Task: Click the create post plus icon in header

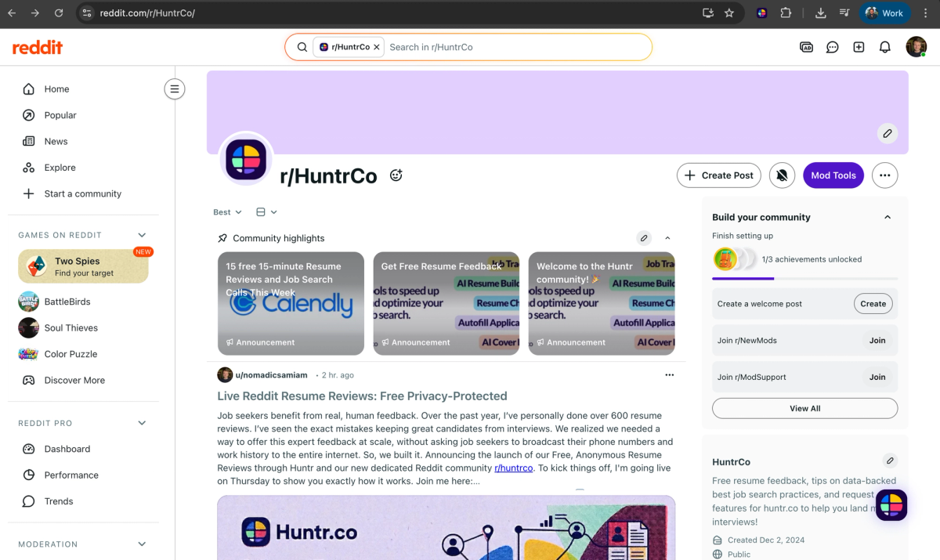Action: pyautogui.click(x=859, y=47)
